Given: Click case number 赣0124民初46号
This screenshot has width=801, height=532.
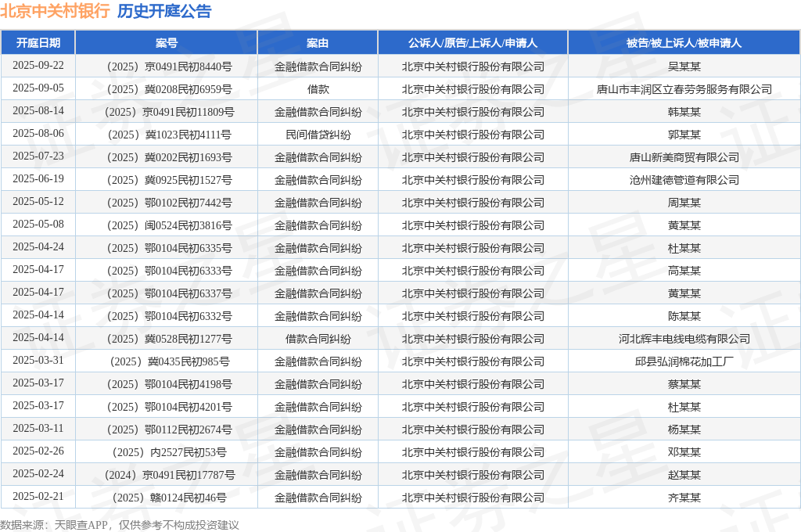Looking at the screenshot, I should 169,498.
